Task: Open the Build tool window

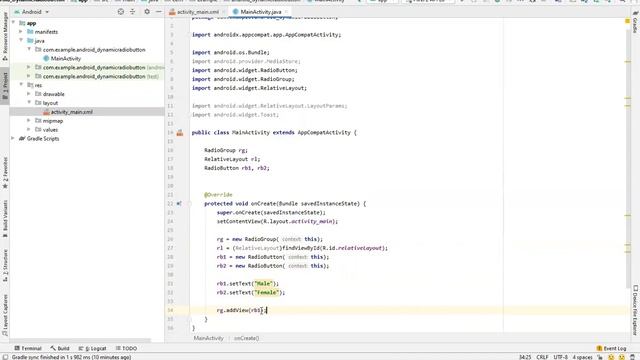Action: (x=60, y=348)
